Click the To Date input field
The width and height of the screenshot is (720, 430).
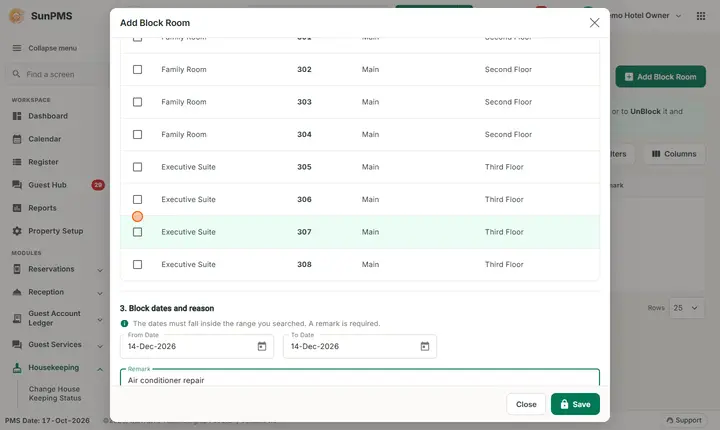360,346
